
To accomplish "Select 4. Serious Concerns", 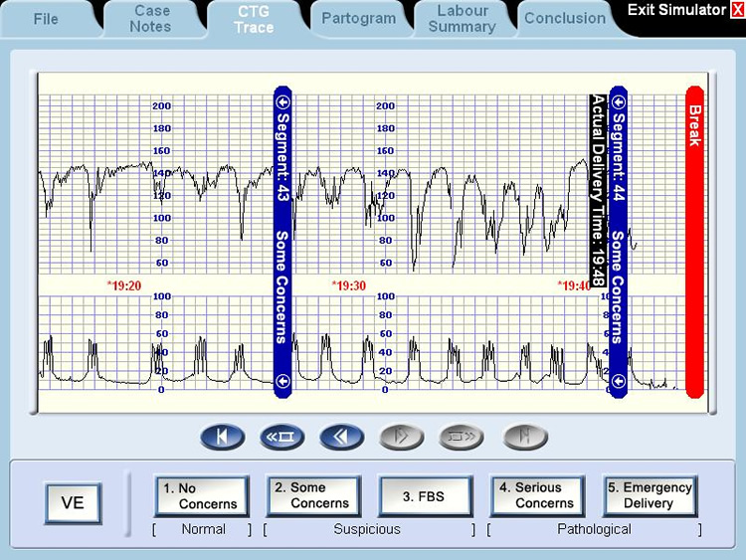I will click(x=537, y=496).
